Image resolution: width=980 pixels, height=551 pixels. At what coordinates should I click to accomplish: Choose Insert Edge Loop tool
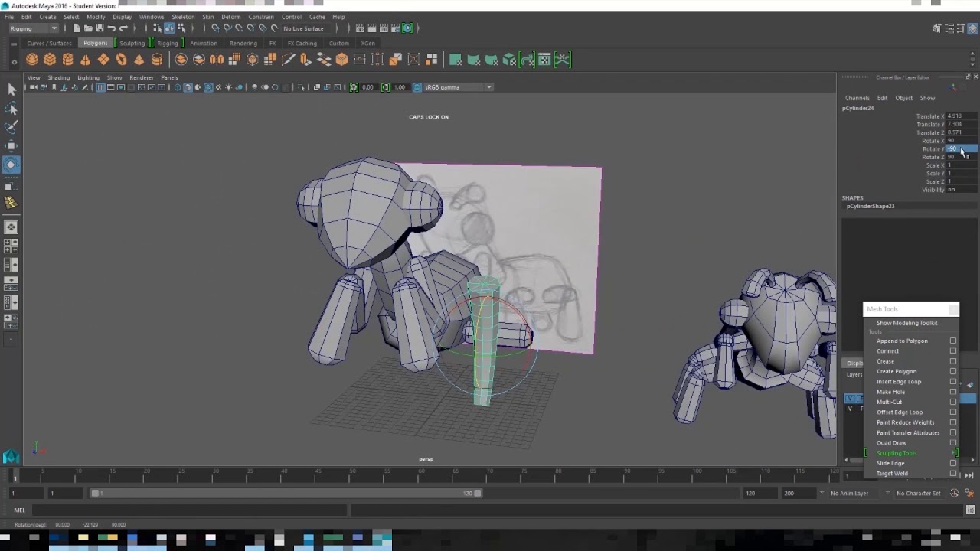click(x=899, y=381)
